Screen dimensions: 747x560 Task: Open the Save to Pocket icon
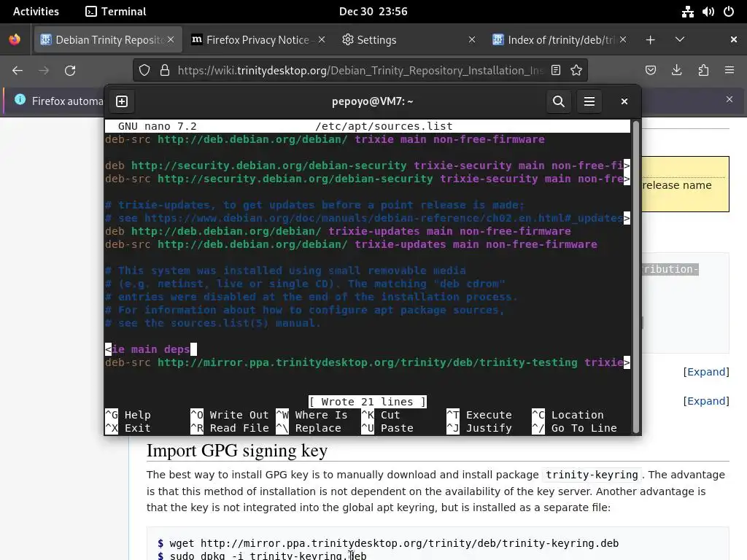(x=651, y=71)
